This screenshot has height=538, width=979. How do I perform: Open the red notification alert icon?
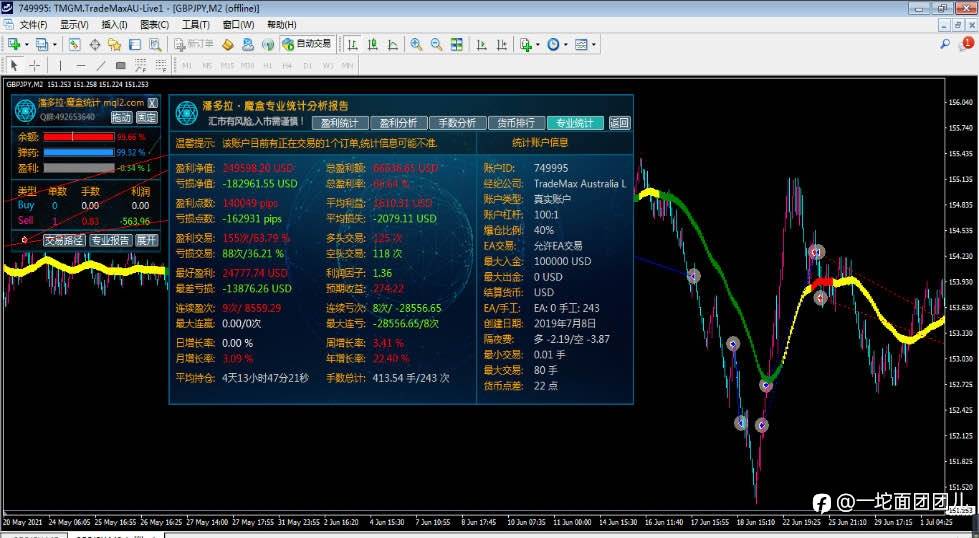click(967, 43)
